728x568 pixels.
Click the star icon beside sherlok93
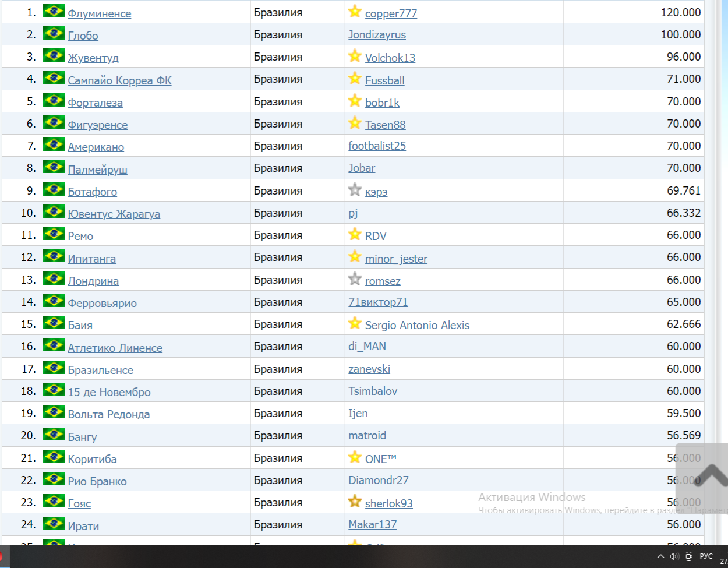tap(355, 501)
